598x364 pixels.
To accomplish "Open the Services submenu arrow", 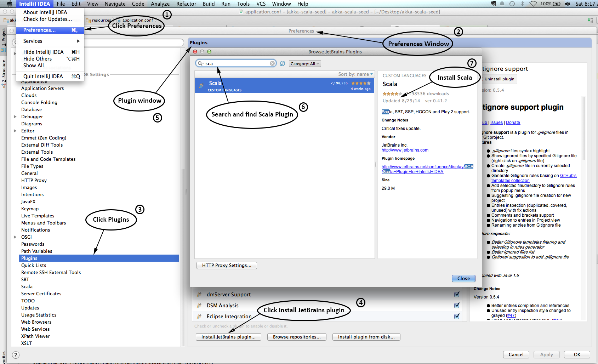I will click(78, 41).
